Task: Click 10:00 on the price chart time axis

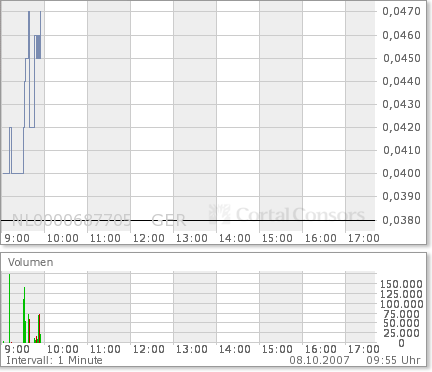Action: click(x=63, y=239)
